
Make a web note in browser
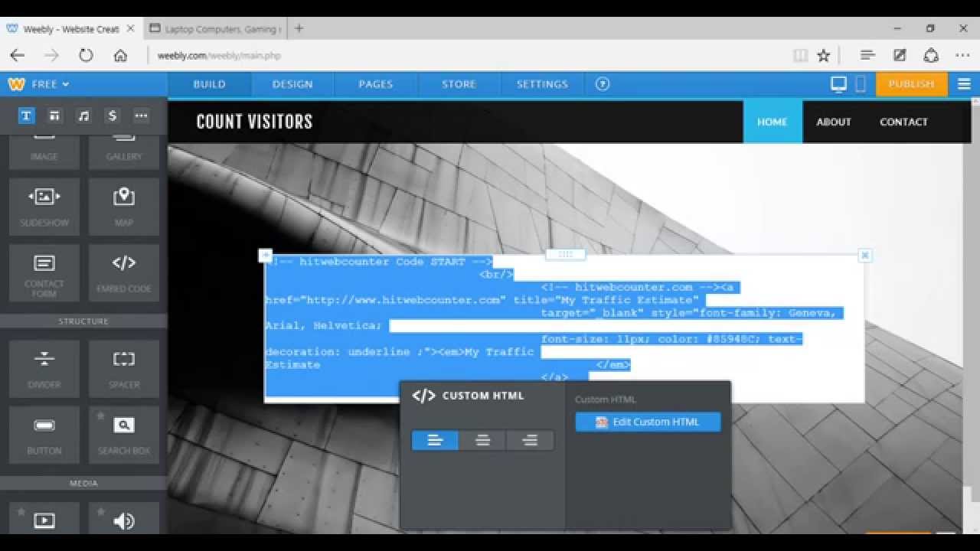pos(900,55)
